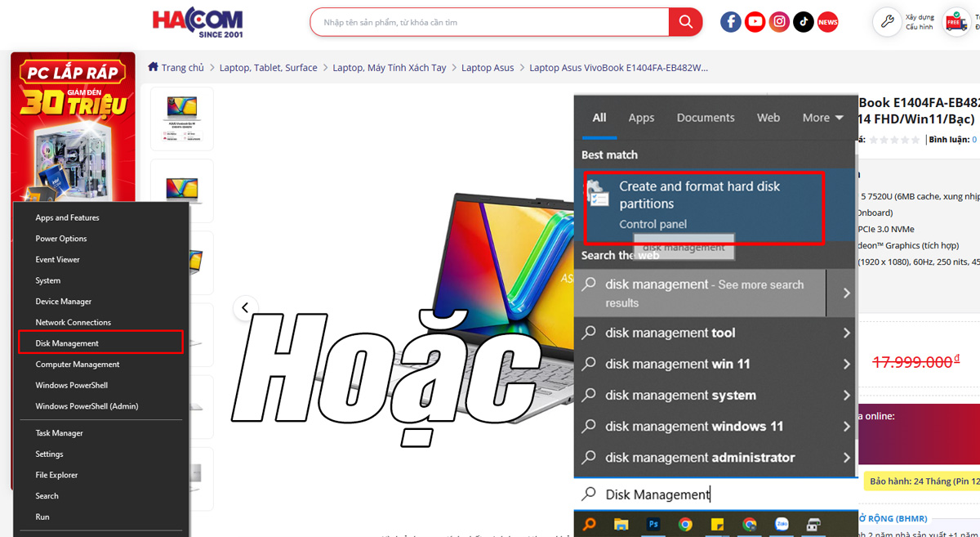Open the Instagram icon
The height and width of the screenshot is (537, 980).
779,21
